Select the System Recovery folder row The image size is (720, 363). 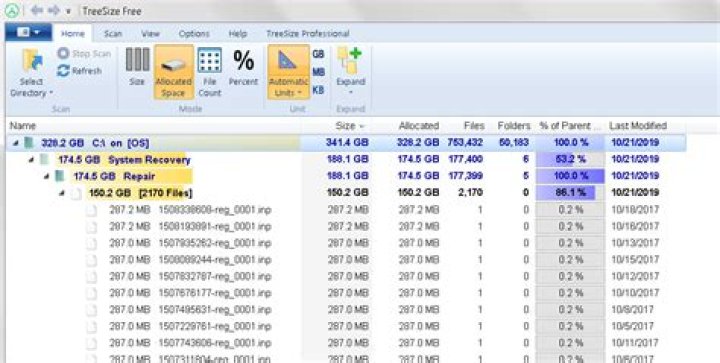point(347,159)
